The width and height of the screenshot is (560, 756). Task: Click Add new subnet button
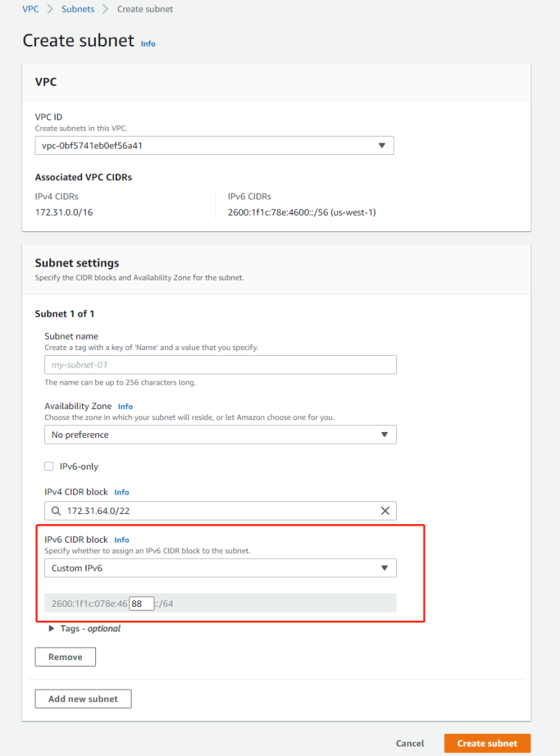(83, 699)
